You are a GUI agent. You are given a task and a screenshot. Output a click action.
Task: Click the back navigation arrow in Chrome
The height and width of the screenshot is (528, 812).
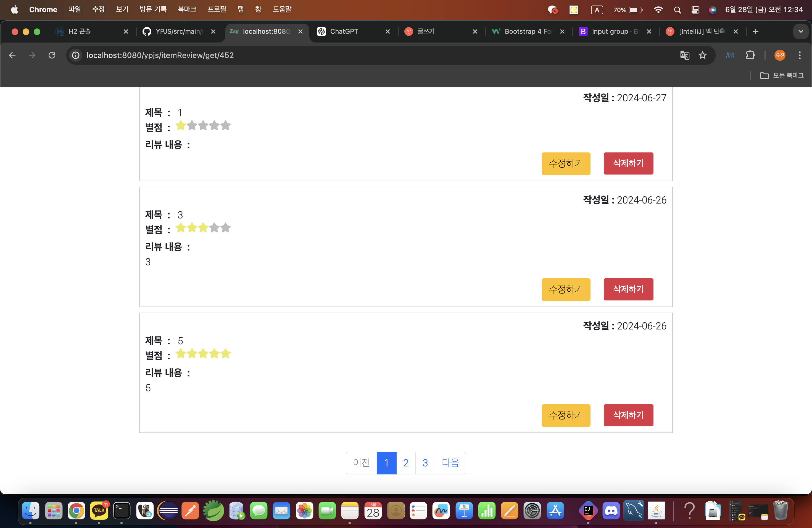[12, 55]
